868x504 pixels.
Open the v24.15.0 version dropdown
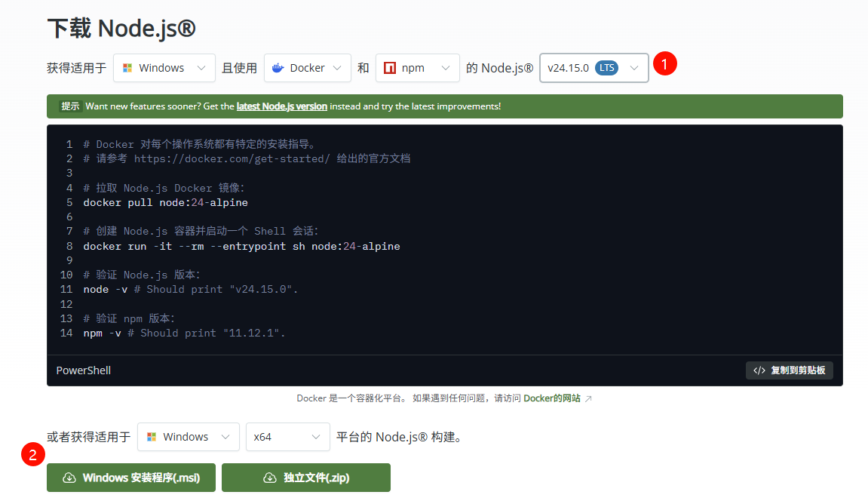[x=594, y=68]
